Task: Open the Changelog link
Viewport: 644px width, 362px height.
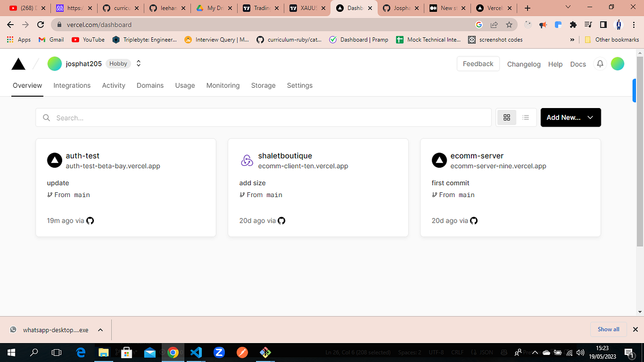Action: [x=524, y=64]
